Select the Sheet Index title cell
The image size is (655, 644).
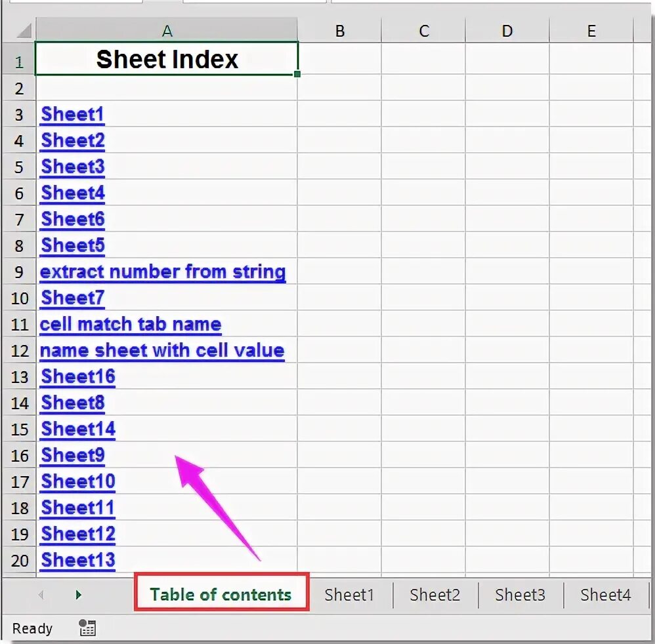pyautogui.click(x=167, y=59)
